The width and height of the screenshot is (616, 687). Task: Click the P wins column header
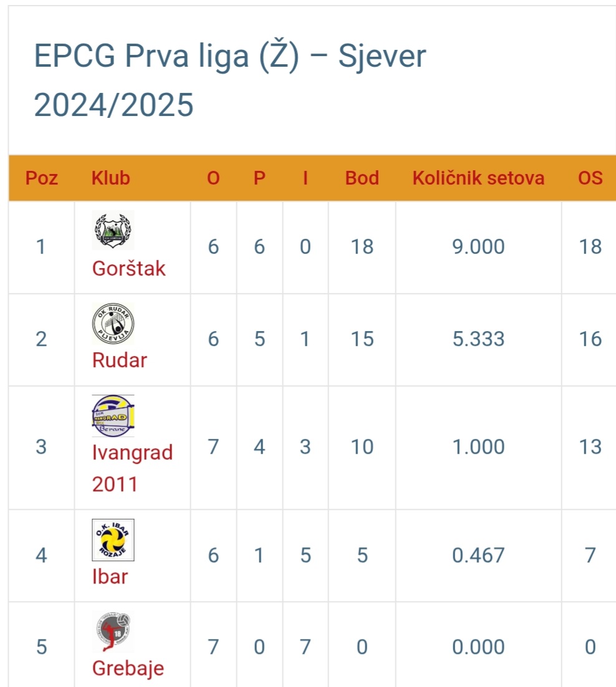coord(259,178)
